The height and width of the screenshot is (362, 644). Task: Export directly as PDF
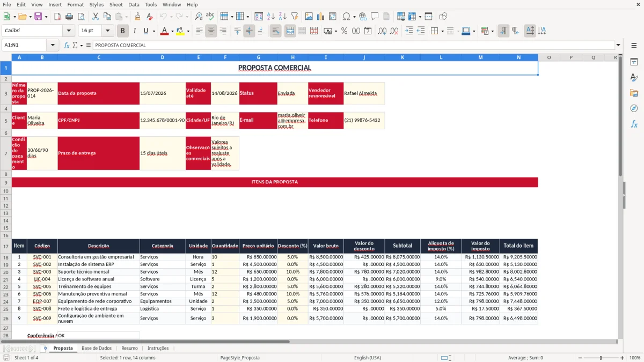pos(57,17)
